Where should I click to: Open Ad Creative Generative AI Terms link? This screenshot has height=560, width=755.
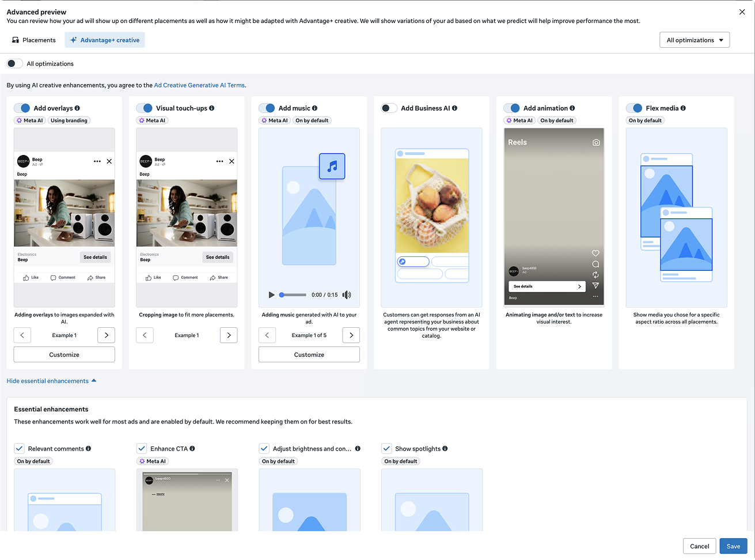(199, 85)
